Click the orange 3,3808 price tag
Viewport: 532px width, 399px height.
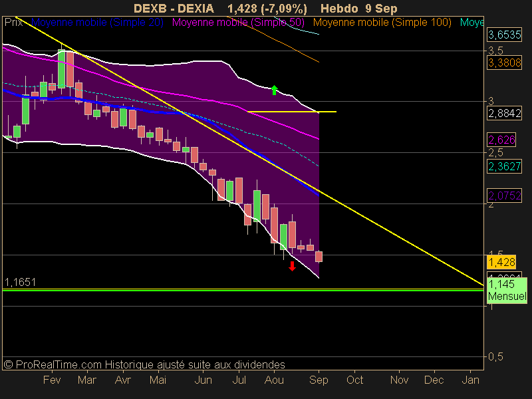pos(504,63)
